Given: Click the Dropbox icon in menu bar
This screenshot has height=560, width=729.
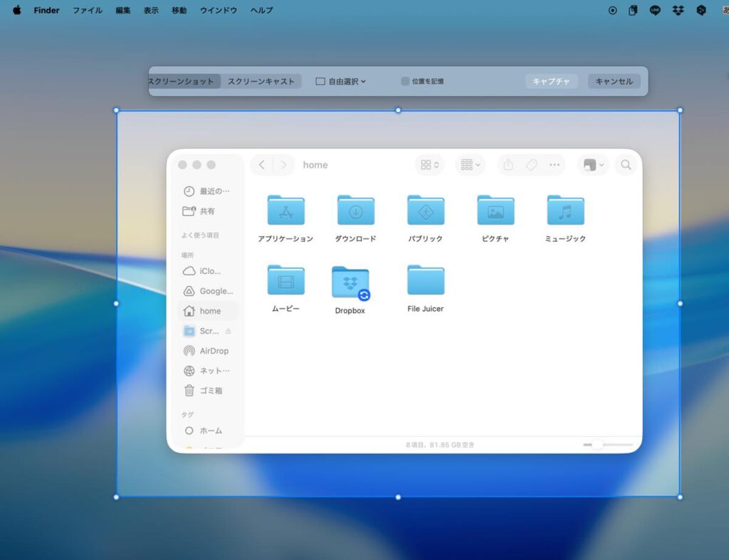Looking at the screenshot, I should point(678,11).
